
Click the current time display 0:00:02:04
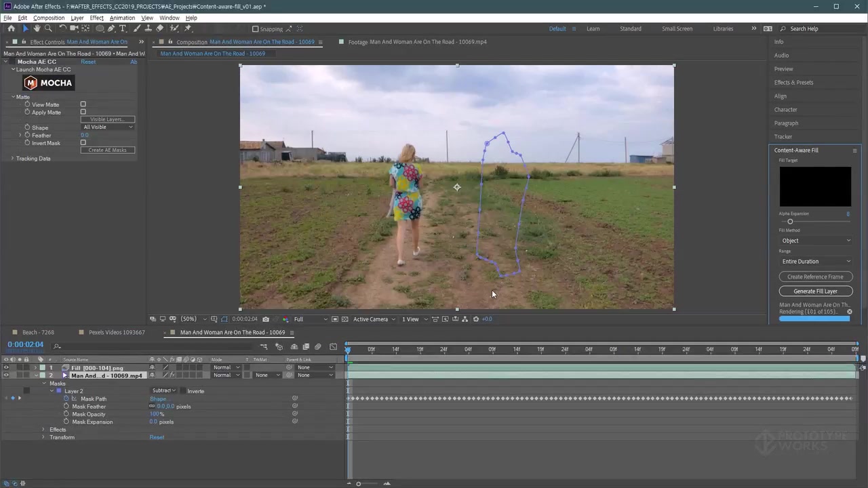pos(26,344)
